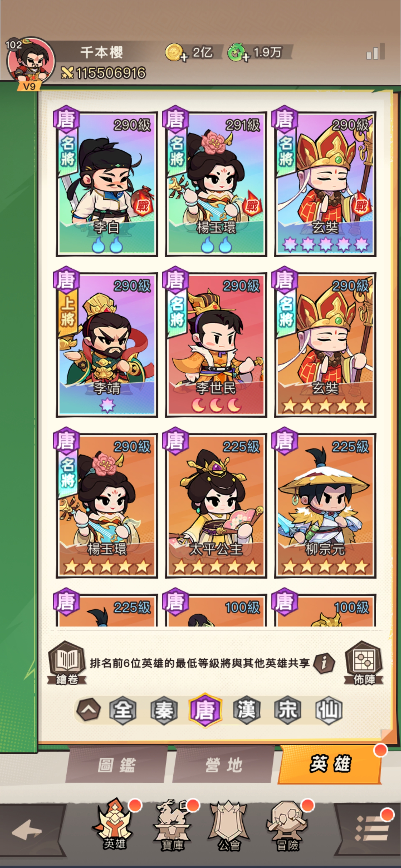The height and width of the screenshot is (868, 401).
Task: Open the 寶庫 treasury icon in the bottom bar
Action: pyautogui.click(x=173, y=824)
